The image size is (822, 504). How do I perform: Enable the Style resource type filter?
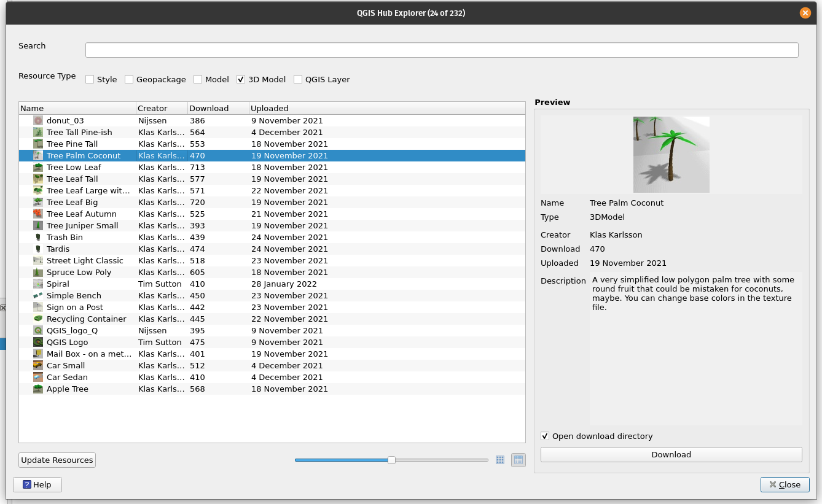pos(90,79)
